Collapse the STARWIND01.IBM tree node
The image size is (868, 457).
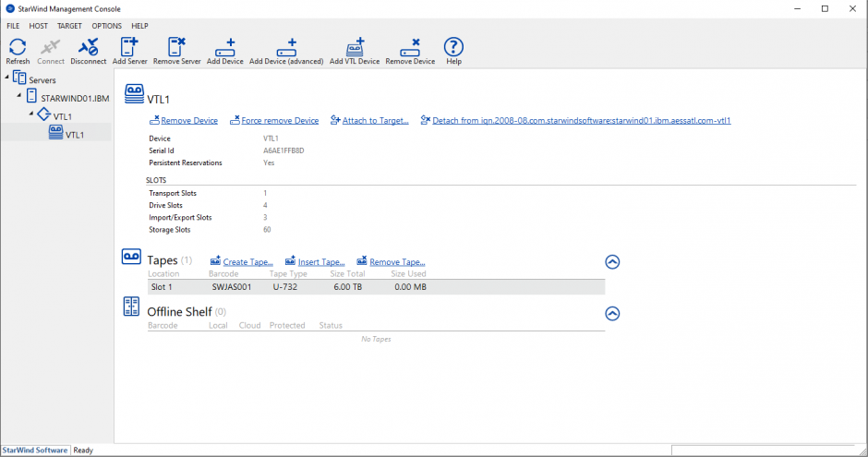[x=18, y=96]
